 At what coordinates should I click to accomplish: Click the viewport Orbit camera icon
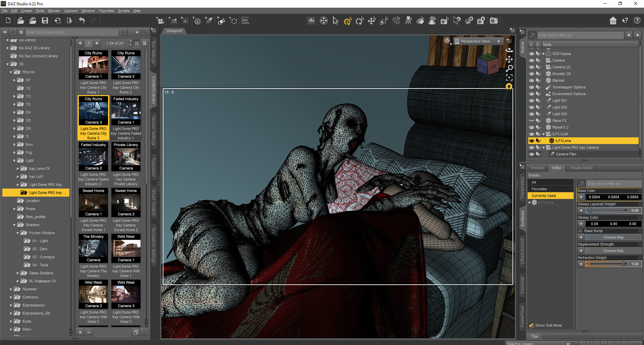(509, 50)
